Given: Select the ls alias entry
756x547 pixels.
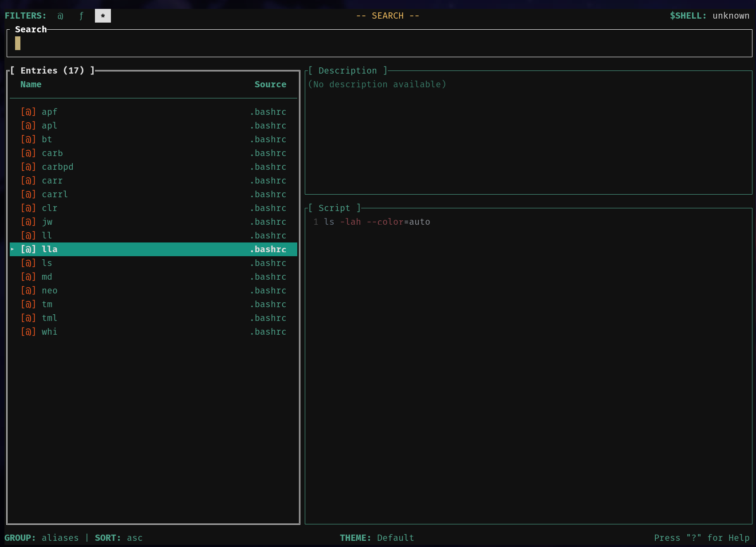Looking at the screenshot, I should (x=154, y=263).
